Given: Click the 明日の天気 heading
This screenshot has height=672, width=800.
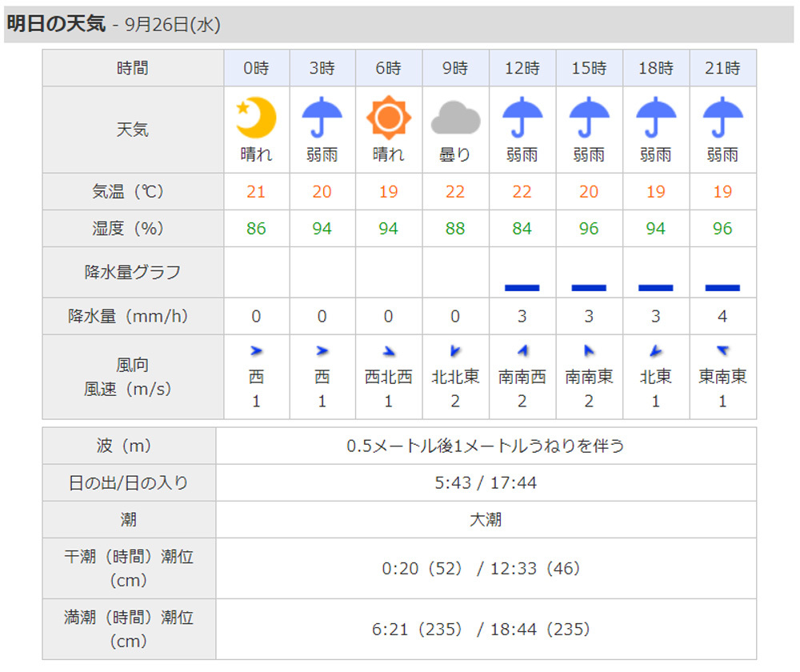Looking at the screenshot, I should coord(56,25).
